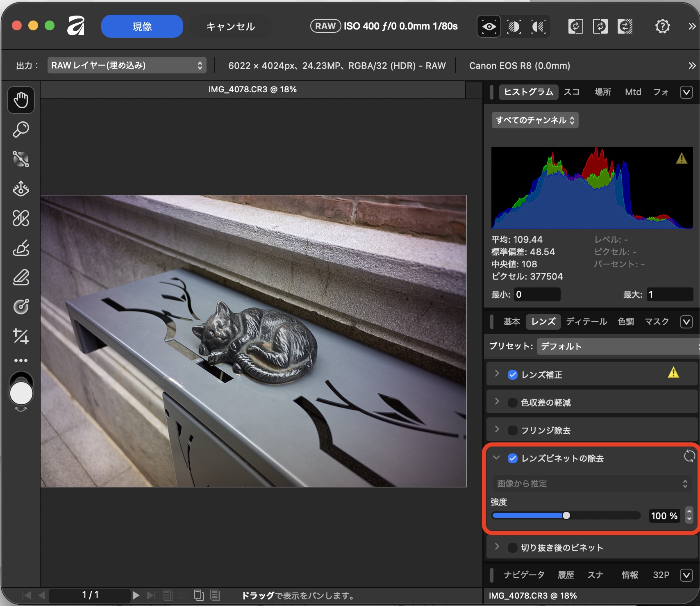This screenshot has width=700, height=606.
Task: Select the Overlay Paint brush tool
Action: point(20,248)
